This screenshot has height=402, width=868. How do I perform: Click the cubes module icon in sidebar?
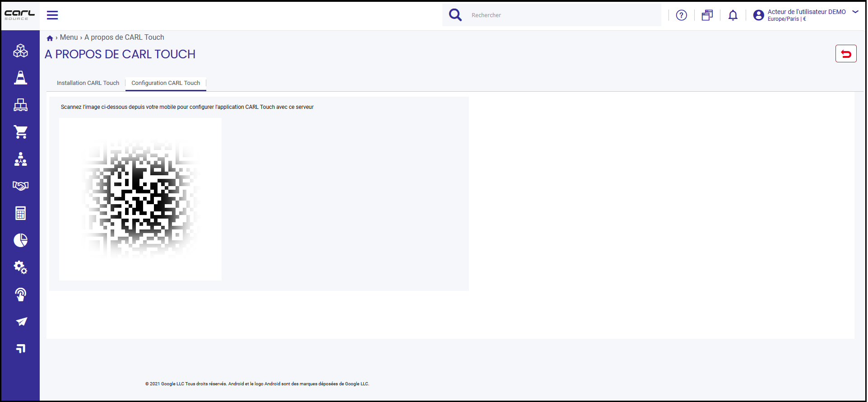20,51
